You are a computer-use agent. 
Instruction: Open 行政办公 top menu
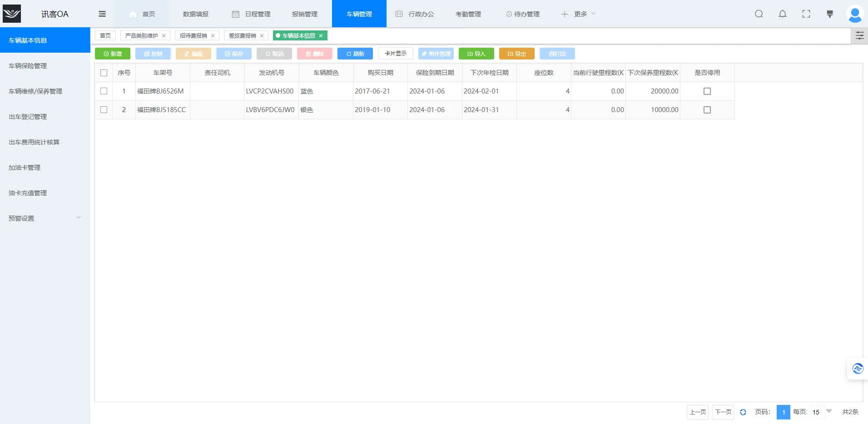click(415, 14)
